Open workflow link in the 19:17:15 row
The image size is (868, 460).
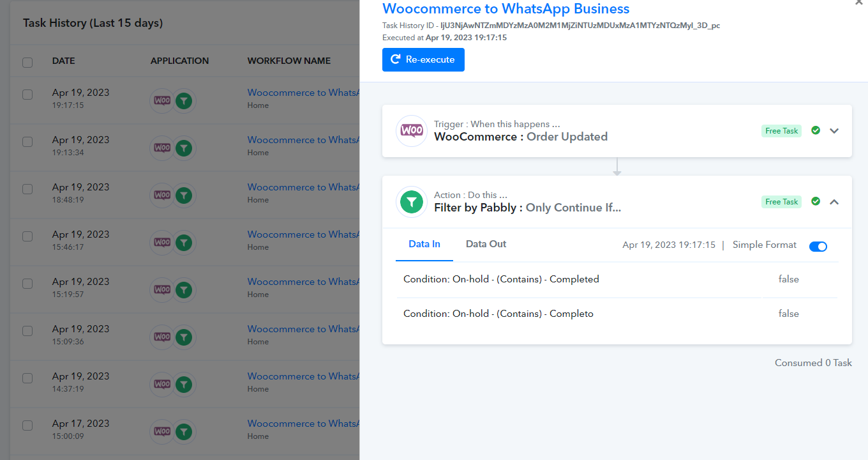click(x=304, y=93)
